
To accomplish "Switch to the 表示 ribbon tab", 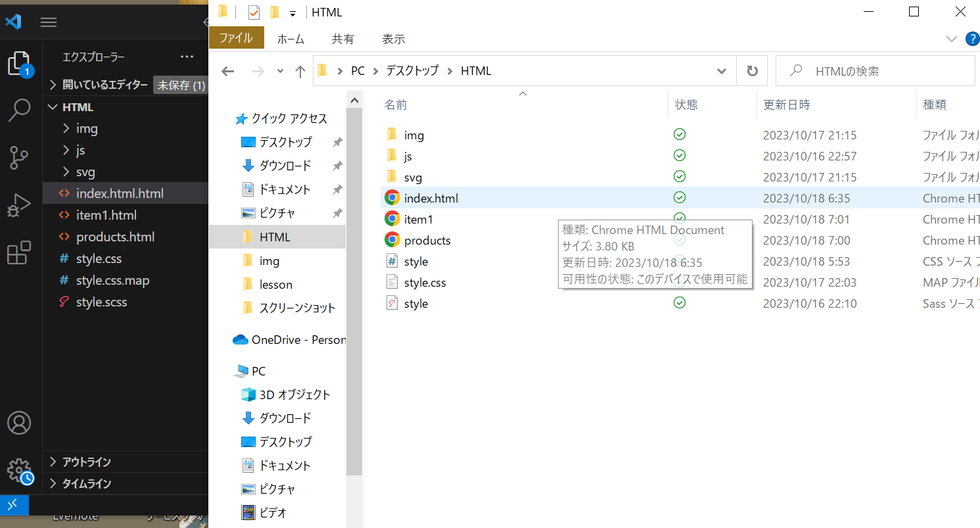I will [x=392, y=39].
